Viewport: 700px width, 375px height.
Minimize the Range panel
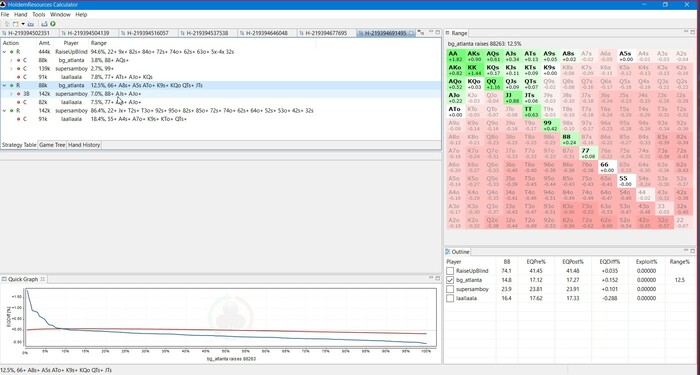(x=687, y=32)
